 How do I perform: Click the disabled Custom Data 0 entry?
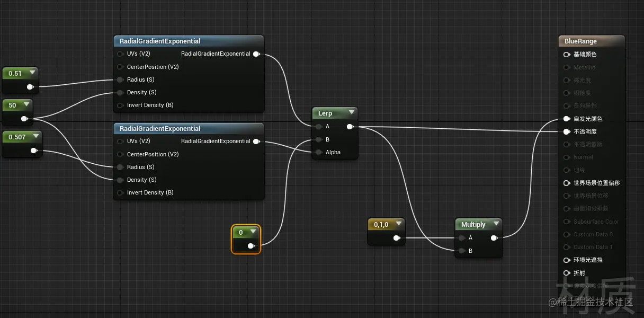[593, 234]
